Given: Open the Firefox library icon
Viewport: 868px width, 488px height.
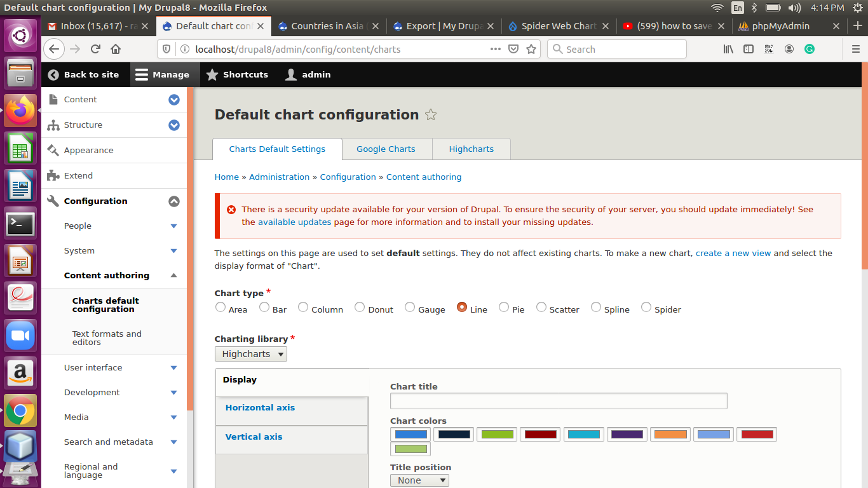Looking at the screenshot, I should pyautogui.click(x=728, y=49).
